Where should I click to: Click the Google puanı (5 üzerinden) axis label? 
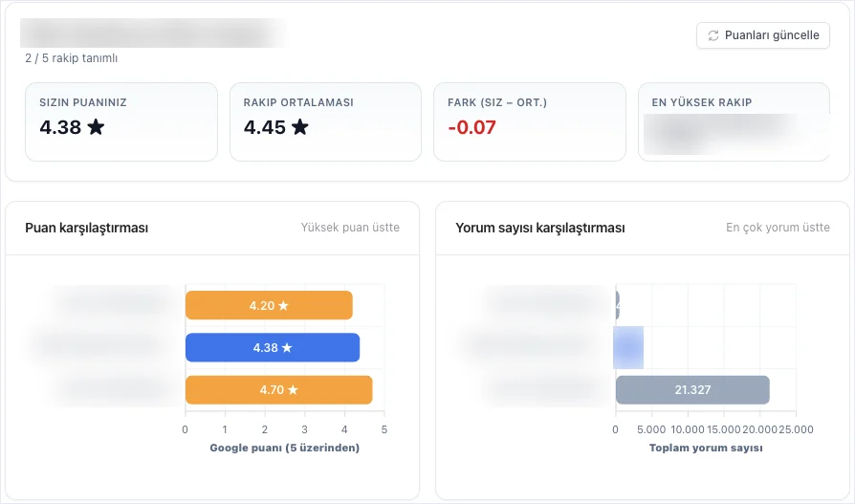pos(285,448)
